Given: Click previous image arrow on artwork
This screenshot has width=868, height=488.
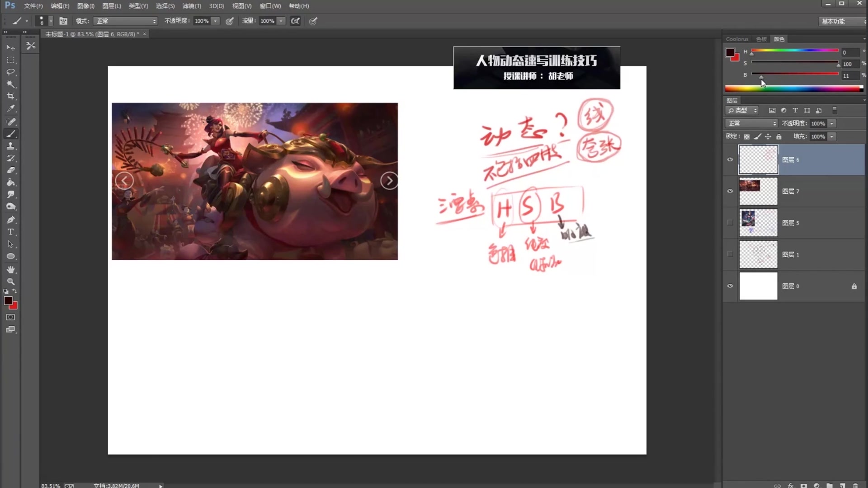Looking at the screenshot, I should click(x=124, y=181).
